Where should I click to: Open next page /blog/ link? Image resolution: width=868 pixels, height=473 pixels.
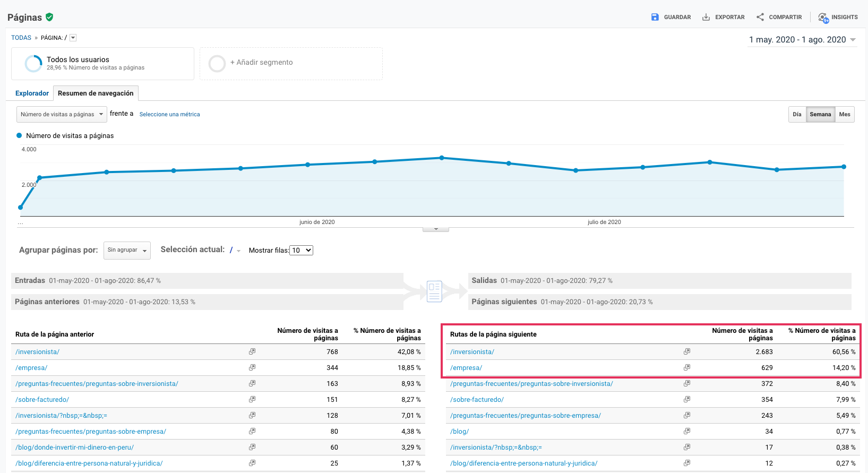(459, 431)
